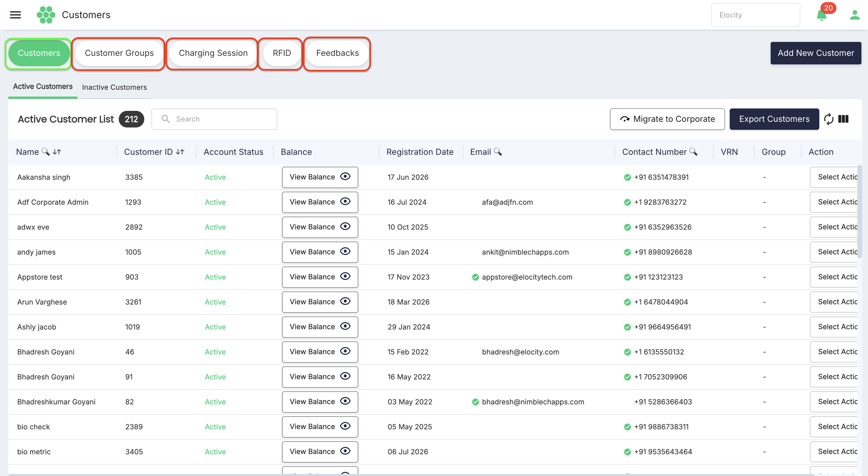Image resolution: width=868 pixels, height=476 pixels.
Task: Open Select Action for bio metric
Action: coord(834,452)
